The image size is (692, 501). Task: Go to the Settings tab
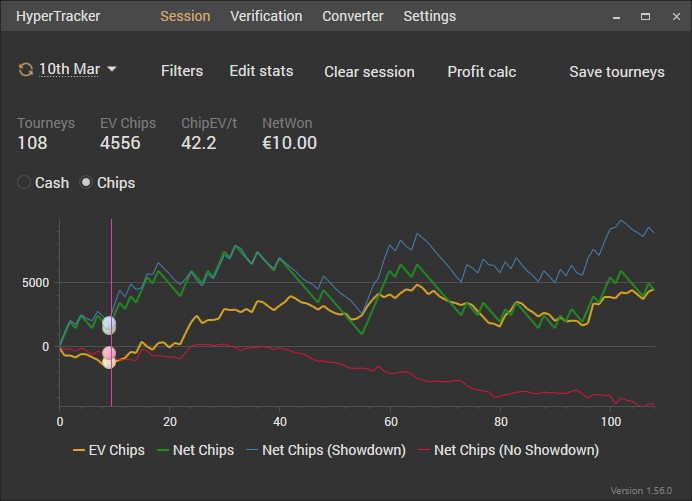429,16
